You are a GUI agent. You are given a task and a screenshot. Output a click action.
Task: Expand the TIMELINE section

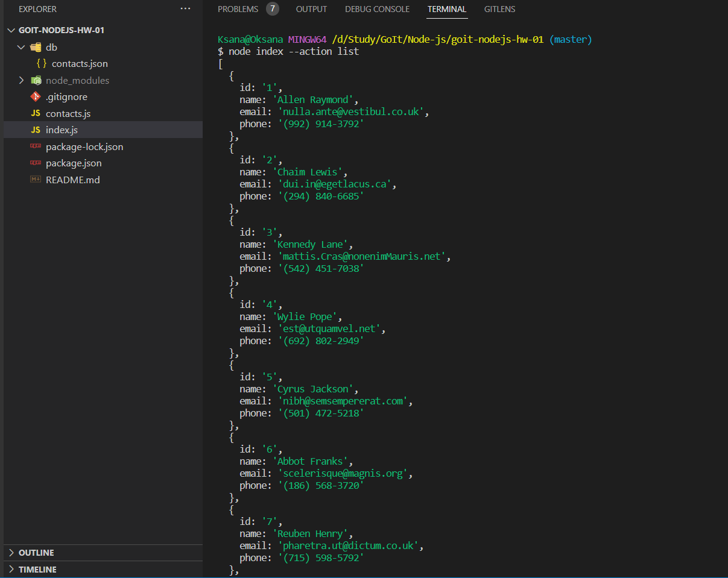(11, 569)
